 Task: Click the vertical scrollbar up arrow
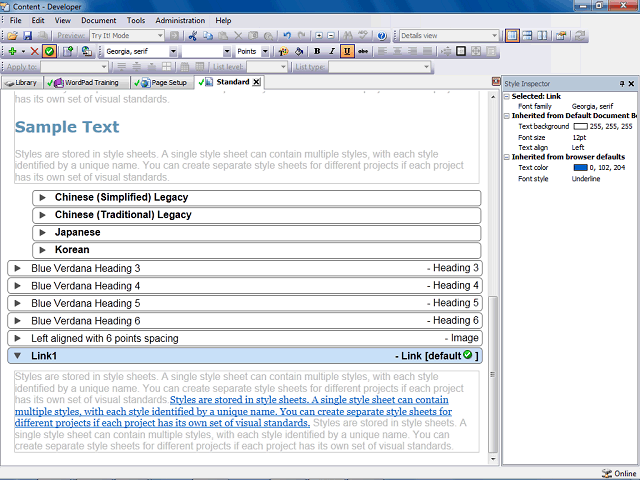[x=493, y=97]
